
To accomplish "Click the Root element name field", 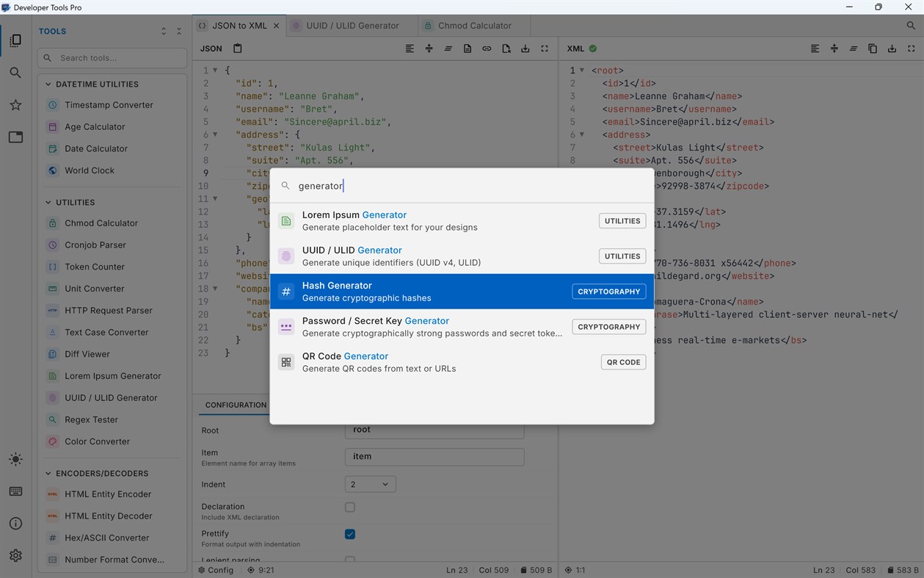I will click(434, 430).
